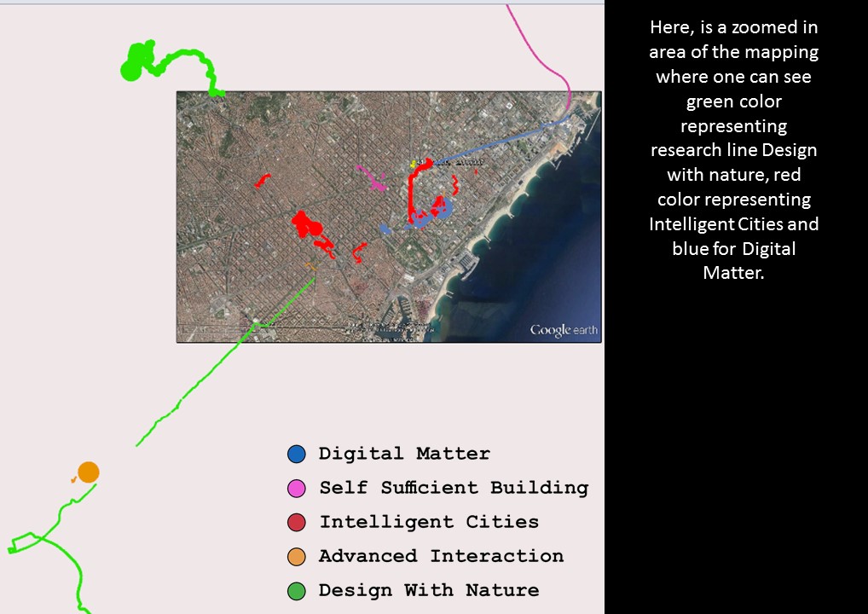Click the blue Digital Matter legend circle
Image resolution: width=868 pixels, height=614 pixels.
[x=297, y=454]
